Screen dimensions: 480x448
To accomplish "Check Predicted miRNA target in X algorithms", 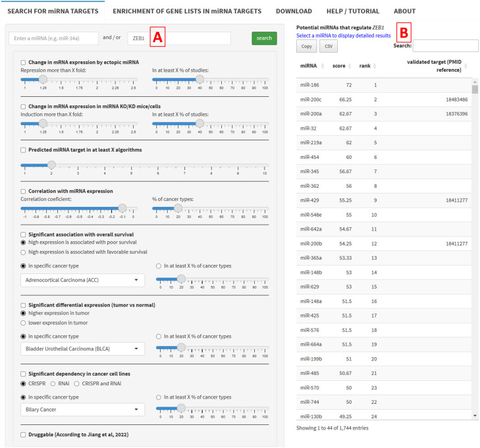I will [23, 150].
